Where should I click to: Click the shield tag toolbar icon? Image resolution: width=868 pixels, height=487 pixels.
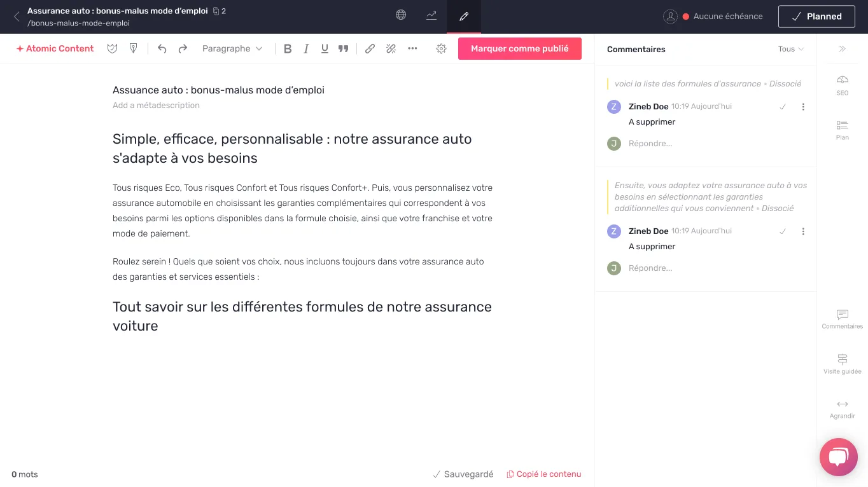click(133, 48)
